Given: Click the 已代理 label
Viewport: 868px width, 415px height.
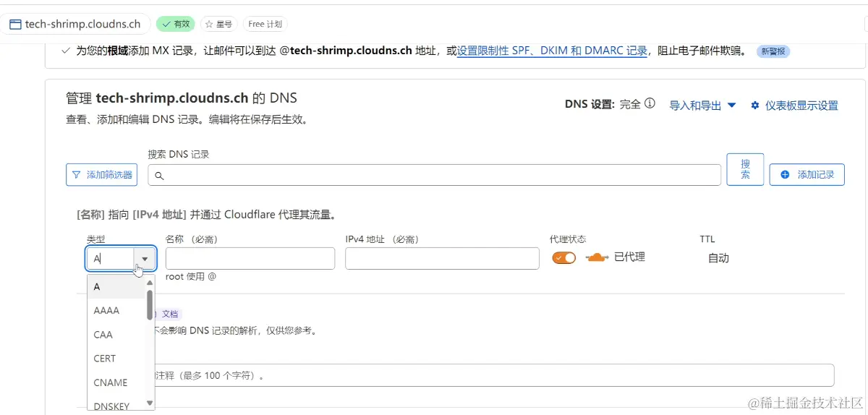Looking at the screenshot, I should pyautogui.click(x=629, y=257).
